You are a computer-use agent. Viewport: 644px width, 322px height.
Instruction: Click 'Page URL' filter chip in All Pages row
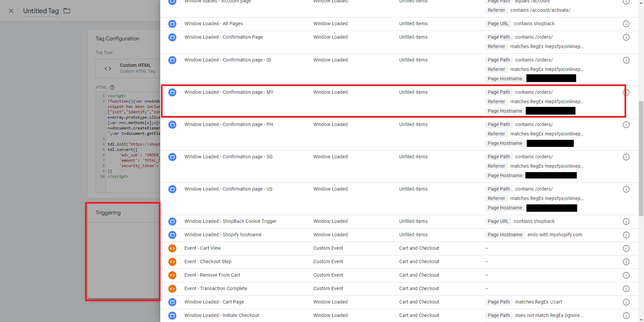tap(498, 24)
